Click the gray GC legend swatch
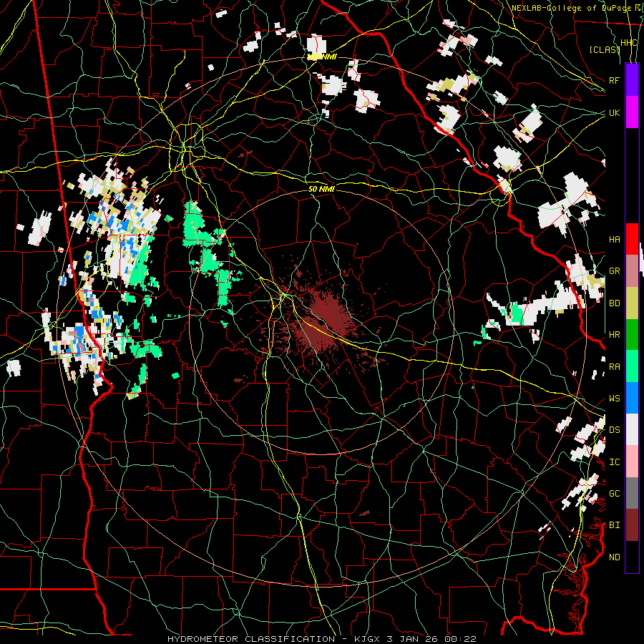This screenshot has height=644, width=644. pyautogui.click(x=632, y=493)
